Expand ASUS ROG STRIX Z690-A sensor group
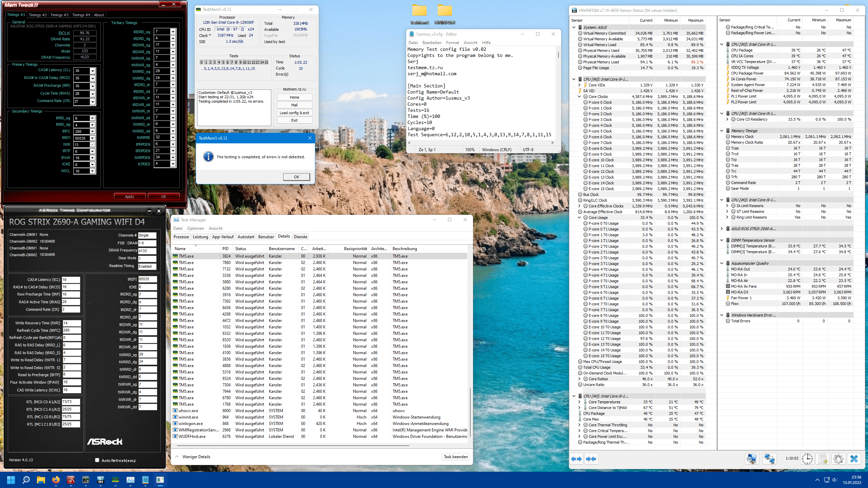Screen dimensions: 868x488 tap(722, 229)
